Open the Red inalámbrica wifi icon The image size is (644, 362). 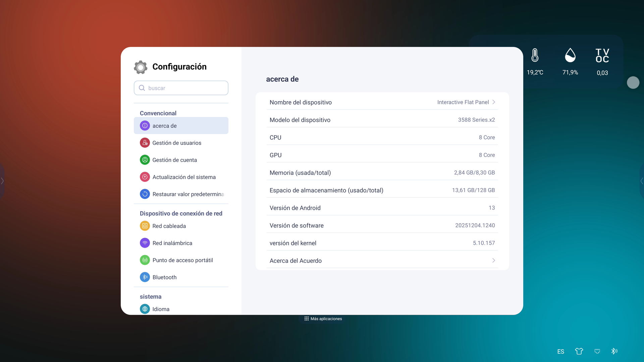[145, 243]
